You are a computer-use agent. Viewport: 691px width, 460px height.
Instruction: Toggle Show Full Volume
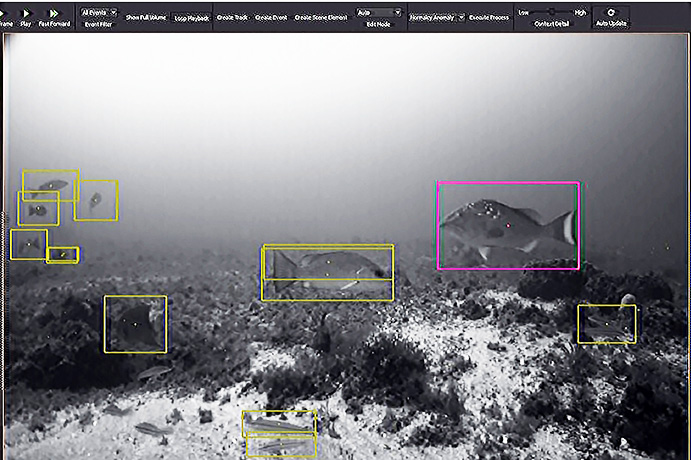point(146,18)
